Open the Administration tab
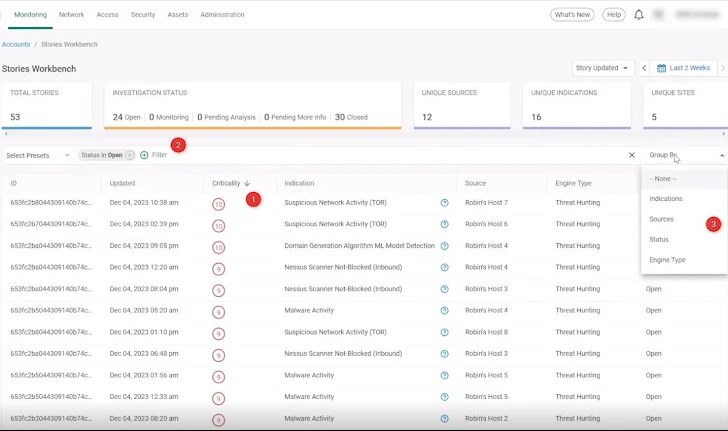The width and height of the screenshot is (728, 431). [x=222, y=15]
